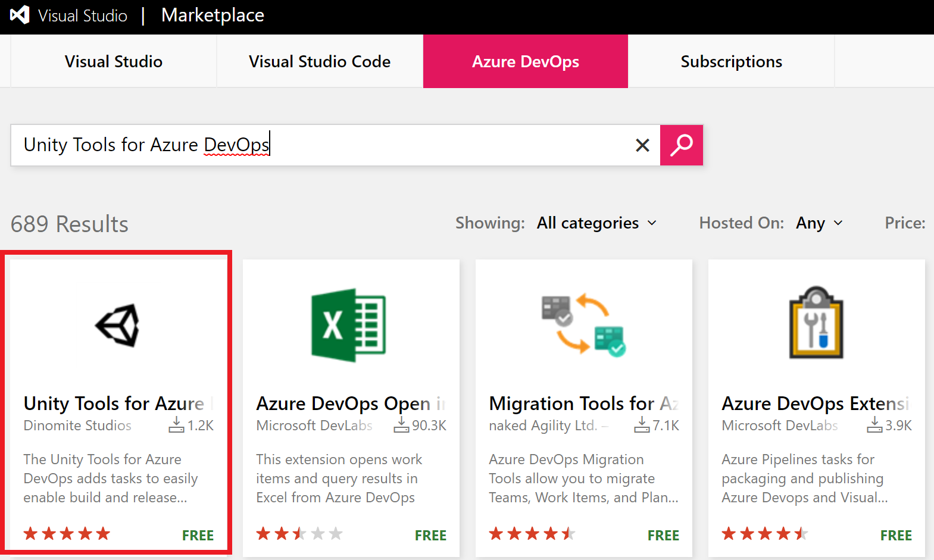Click the Migration Tools description text
Viewport: 934px width, 560px height.
(x=583, y=478)
